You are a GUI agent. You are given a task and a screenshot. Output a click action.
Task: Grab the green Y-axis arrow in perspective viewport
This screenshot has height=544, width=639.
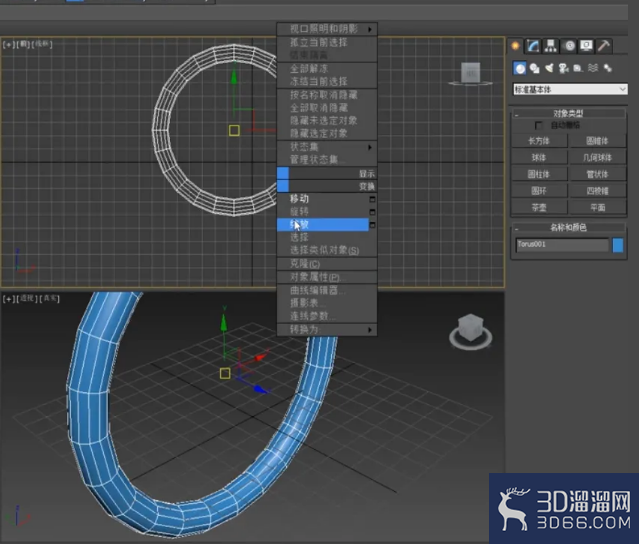pos(224,322)
